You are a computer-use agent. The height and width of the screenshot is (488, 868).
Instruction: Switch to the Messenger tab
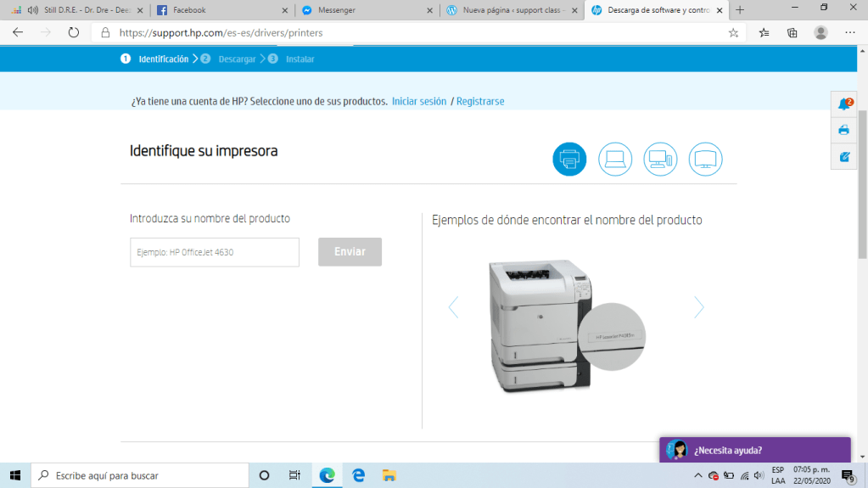point(366,10)
